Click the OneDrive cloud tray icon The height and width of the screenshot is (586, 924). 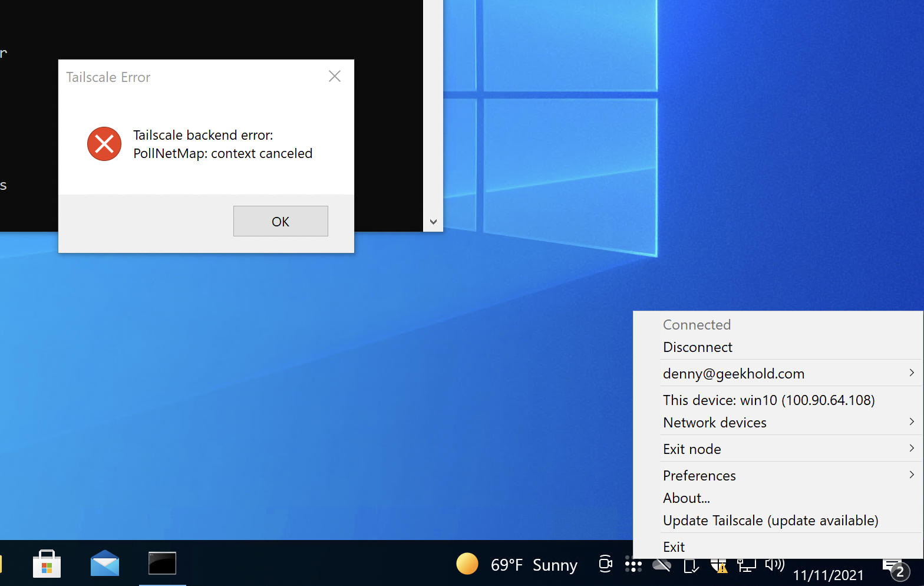click(x=662, y=565)
